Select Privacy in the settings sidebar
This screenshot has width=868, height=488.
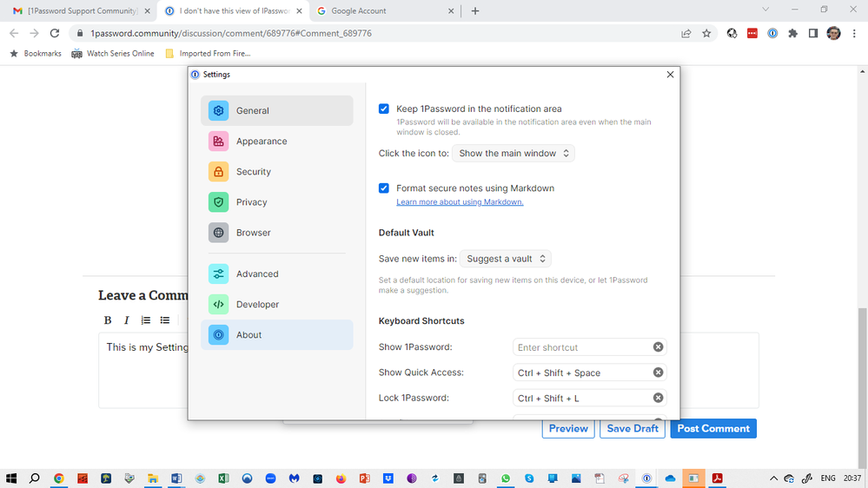point(251,202)
